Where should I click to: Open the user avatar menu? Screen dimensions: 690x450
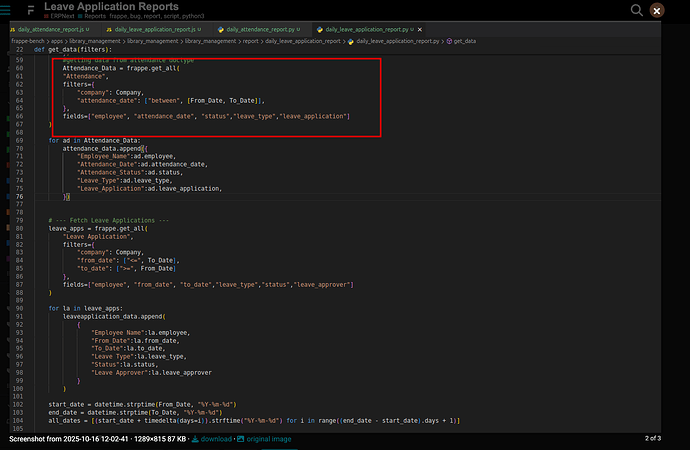tap(657, 10)
